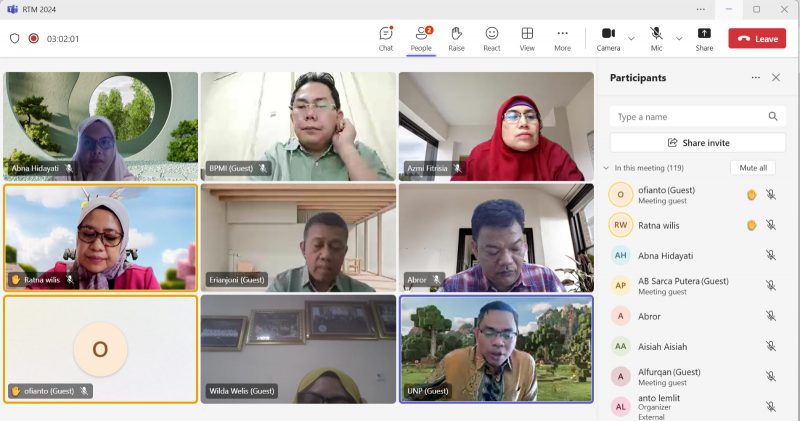This screenshot has width=800, height=421.
Task: Click the recording indicator icon
Action: coord(34,39)
